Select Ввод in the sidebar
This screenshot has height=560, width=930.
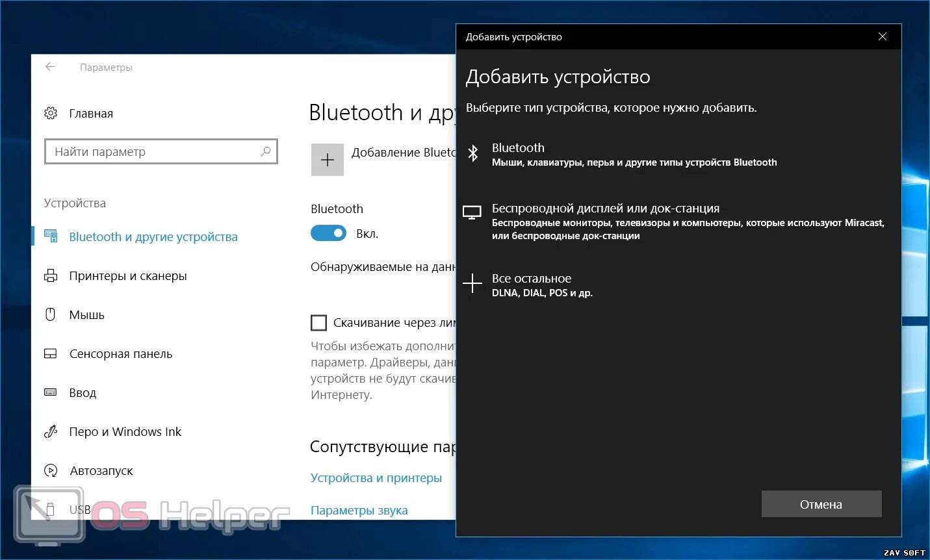[83, 392]
